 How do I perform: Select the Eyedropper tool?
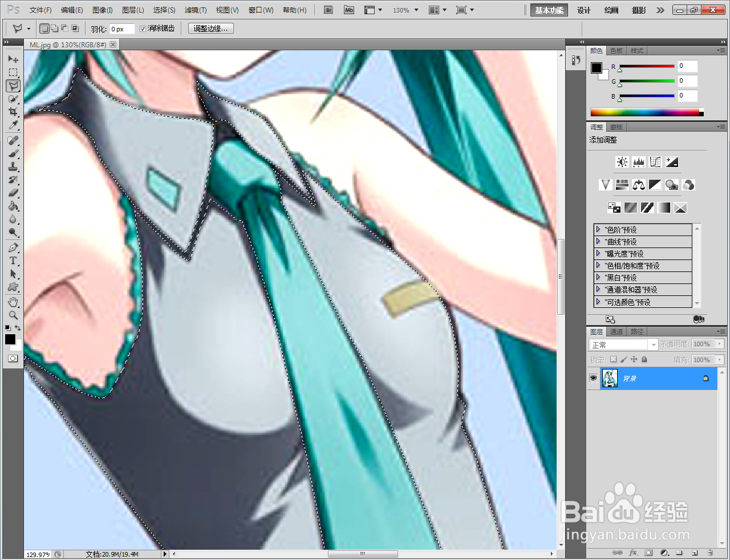click(13, 125)
